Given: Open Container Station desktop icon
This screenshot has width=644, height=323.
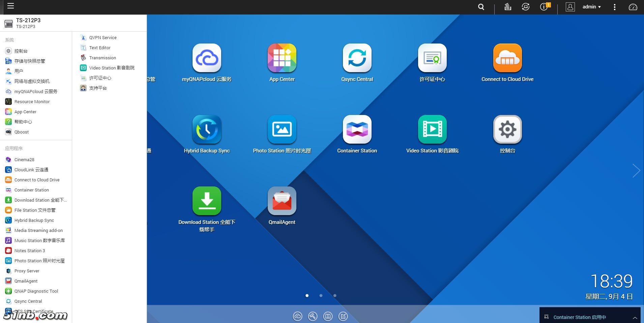Looking at the screenshot, I should tap(357, 129).
